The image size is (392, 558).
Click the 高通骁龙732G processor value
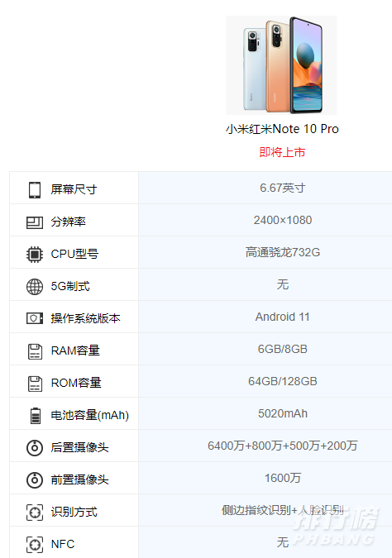point(282,252)
